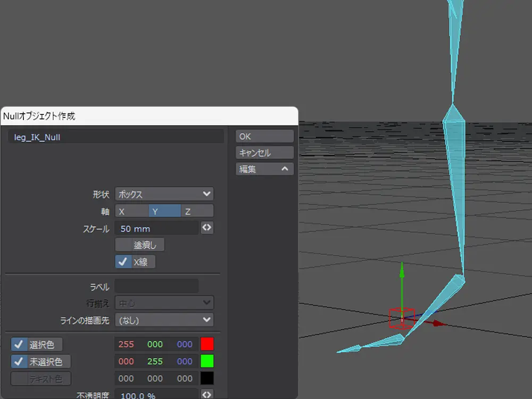Click the leg_IK_Null name field
Screen dimensions: 532x399
pos(116,137)
